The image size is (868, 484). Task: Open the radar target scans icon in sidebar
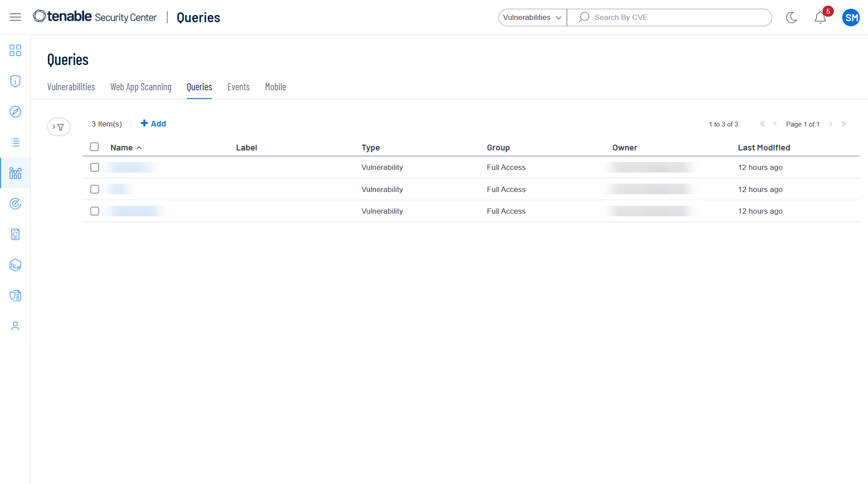coord(15,204)
